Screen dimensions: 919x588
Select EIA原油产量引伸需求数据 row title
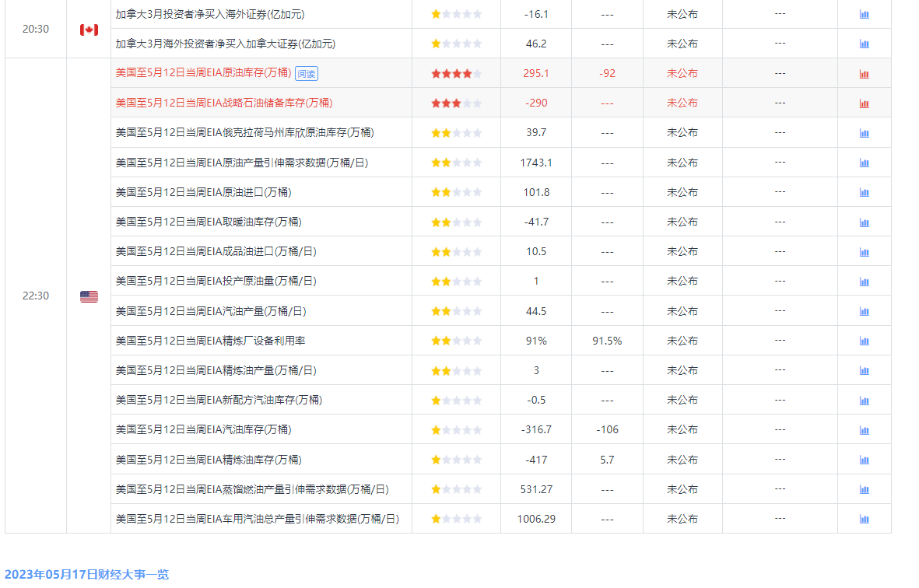click(241, 163)
